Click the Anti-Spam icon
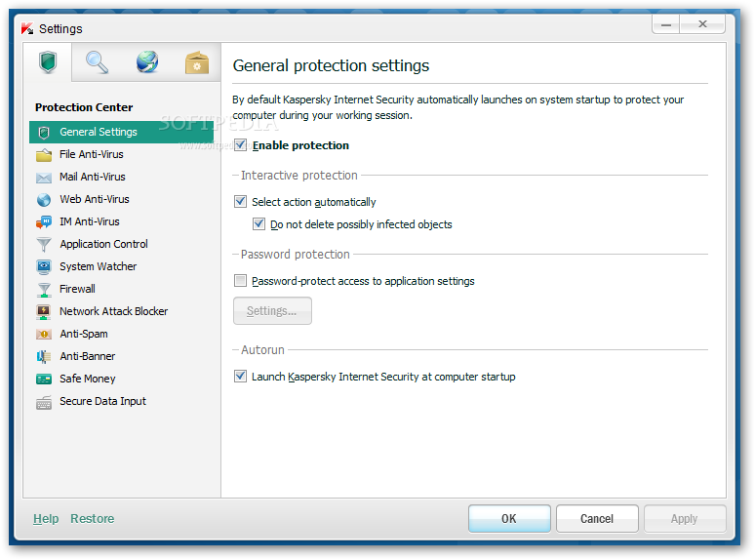 point(44,335)
